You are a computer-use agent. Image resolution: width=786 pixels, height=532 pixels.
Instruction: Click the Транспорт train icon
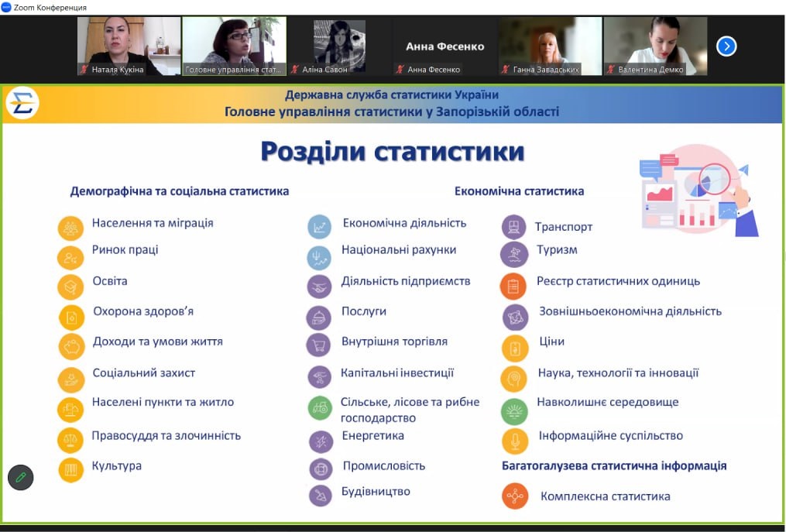tap(514, 227)
